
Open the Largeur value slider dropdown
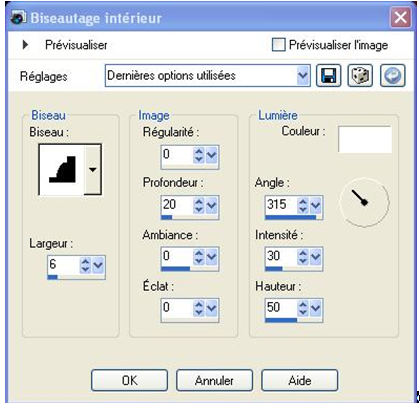(x=98, y=265)
